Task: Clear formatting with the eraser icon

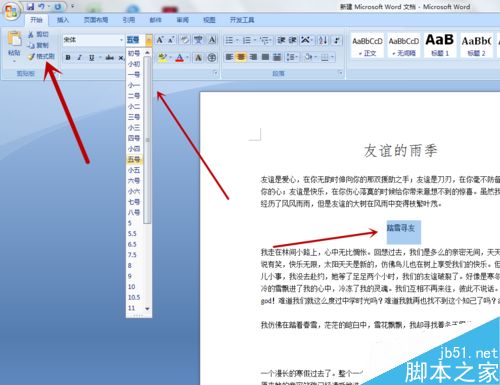Action: coord(184,40)
